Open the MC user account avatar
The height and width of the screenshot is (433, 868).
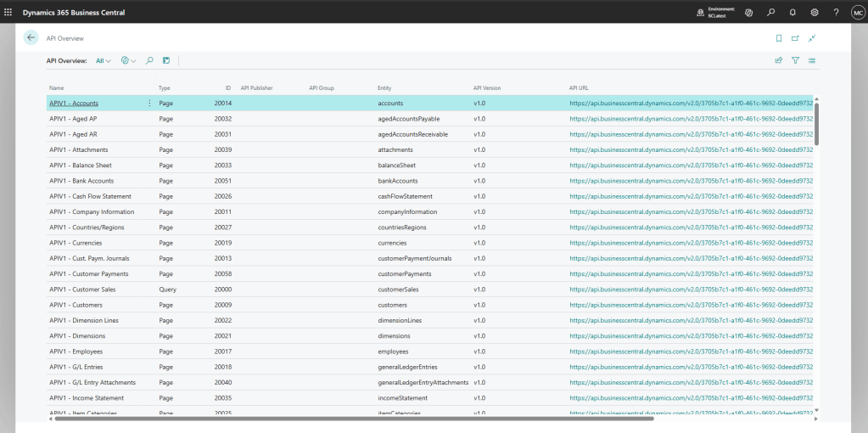click(858, 12)
